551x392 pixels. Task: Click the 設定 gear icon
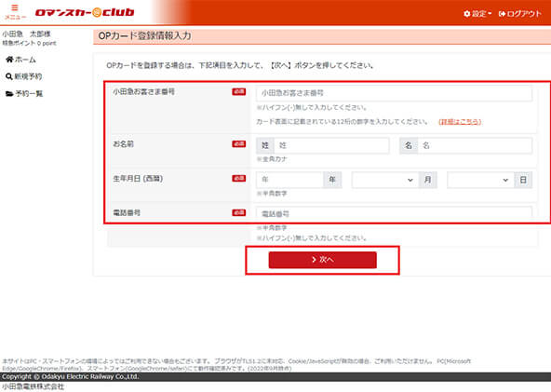point(467,14)
